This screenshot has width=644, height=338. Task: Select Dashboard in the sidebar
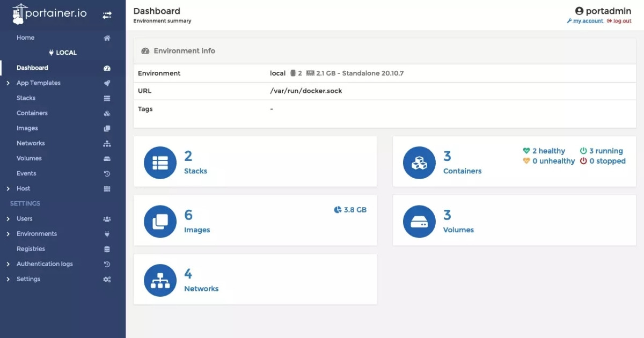coord(33,68)
